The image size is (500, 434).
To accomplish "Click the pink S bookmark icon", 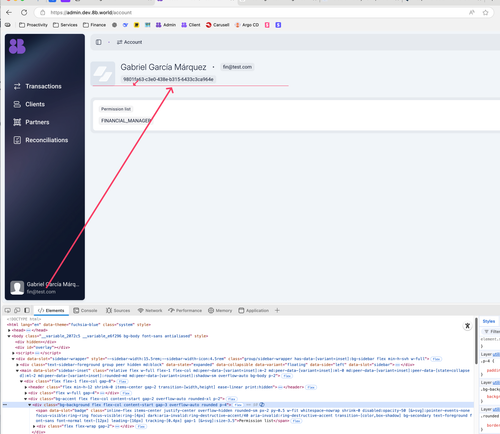I will pos(267,25).
